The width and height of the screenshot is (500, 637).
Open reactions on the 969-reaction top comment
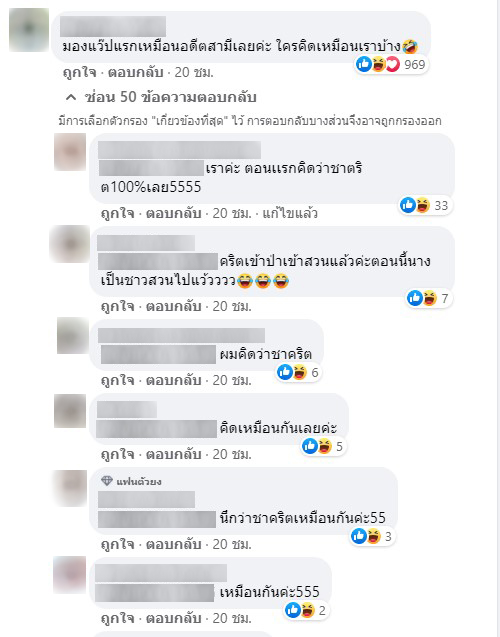[x=391, y=64]
